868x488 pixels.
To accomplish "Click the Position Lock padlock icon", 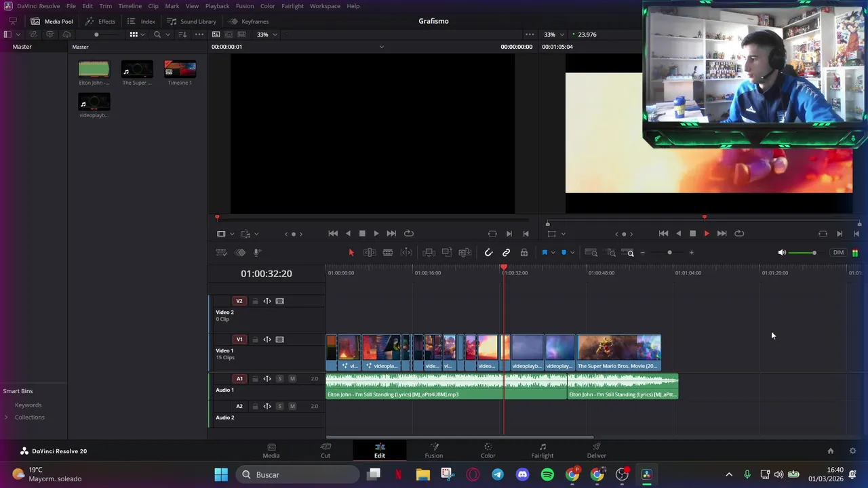I will [524, 253].
